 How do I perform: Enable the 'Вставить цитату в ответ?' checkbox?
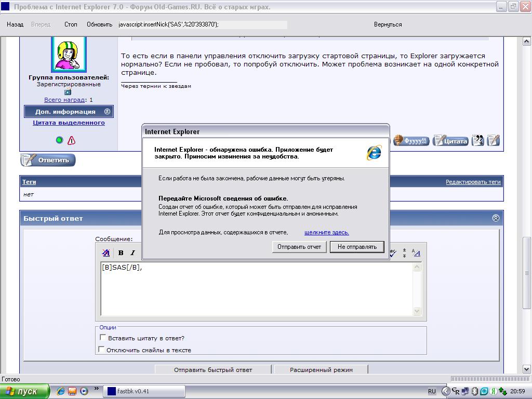click(103, 338)
